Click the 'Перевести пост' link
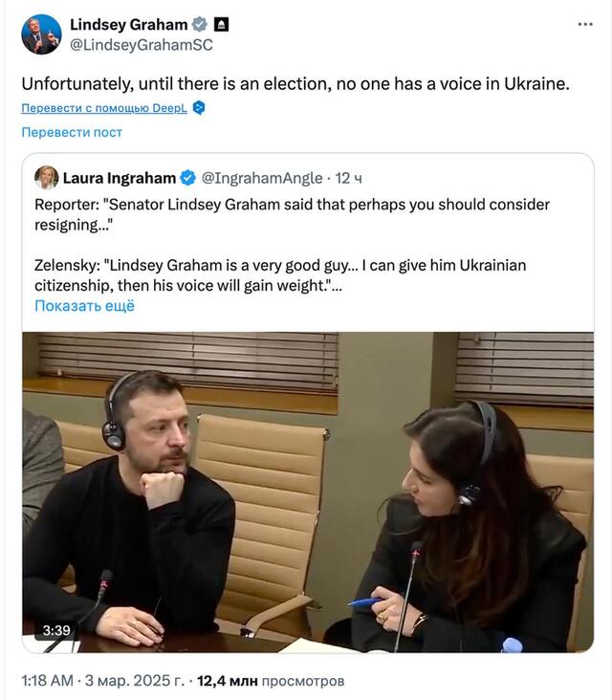 pyautogui.click(x=72, y=132)
